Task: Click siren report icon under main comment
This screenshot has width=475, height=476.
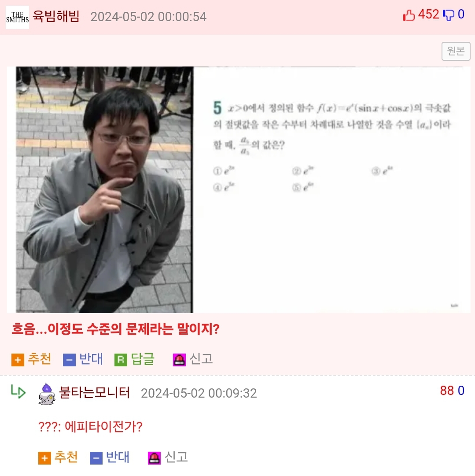Action: [179, 360]
